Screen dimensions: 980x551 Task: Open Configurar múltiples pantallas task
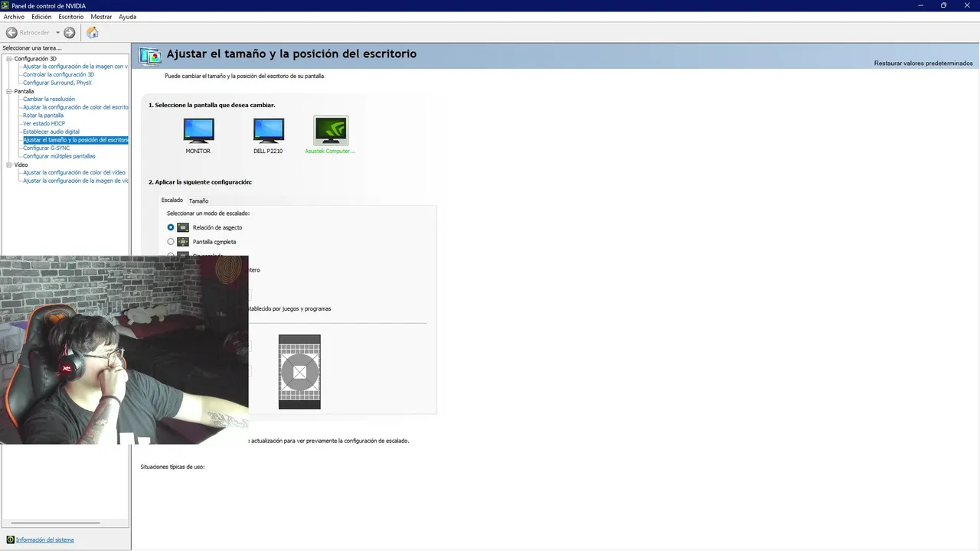click(59, 156)
